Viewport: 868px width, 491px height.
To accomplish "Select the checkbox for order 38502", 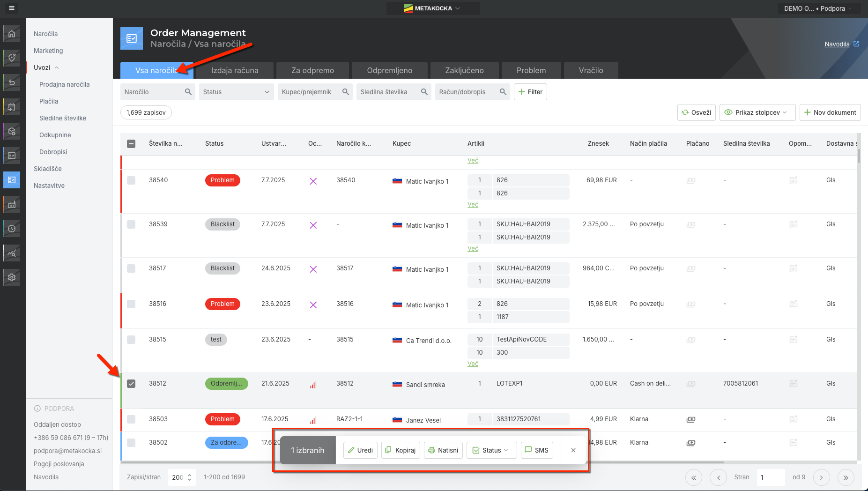I will tap(131, 443).
